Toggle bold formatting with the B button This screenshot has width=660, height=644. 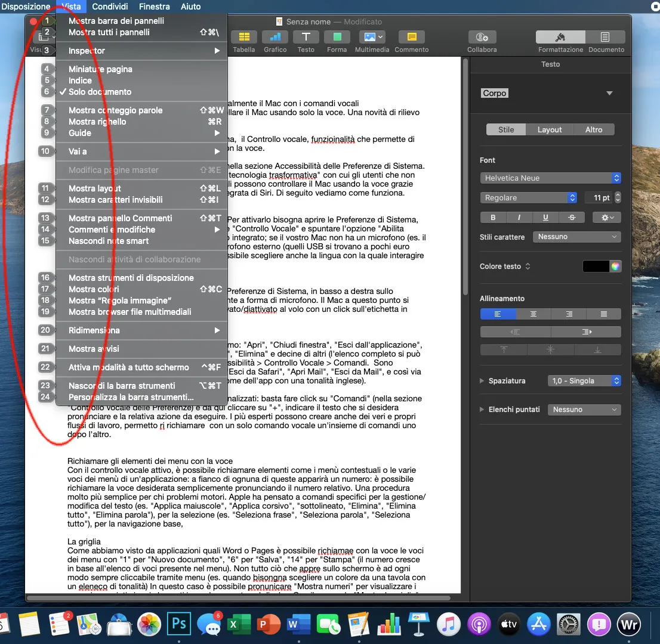coord(492,217)
